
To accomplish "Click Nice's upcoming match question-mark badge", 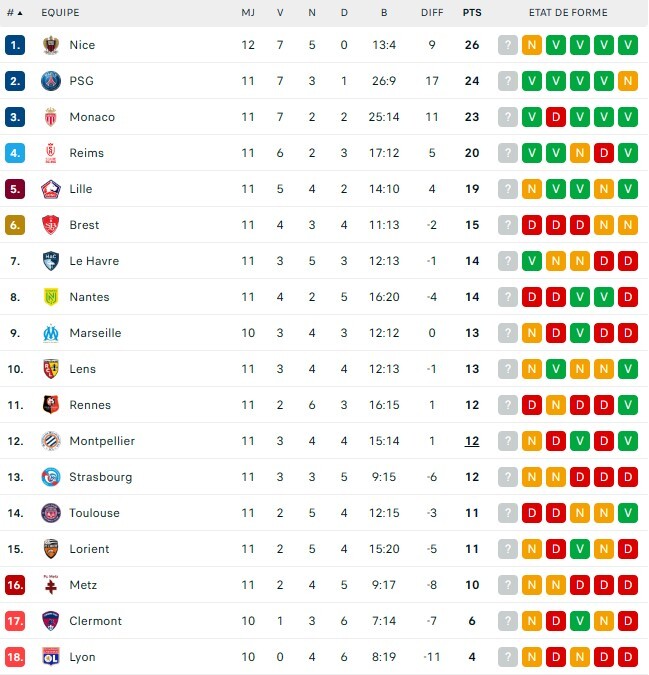I will click(x=508, y=45).
